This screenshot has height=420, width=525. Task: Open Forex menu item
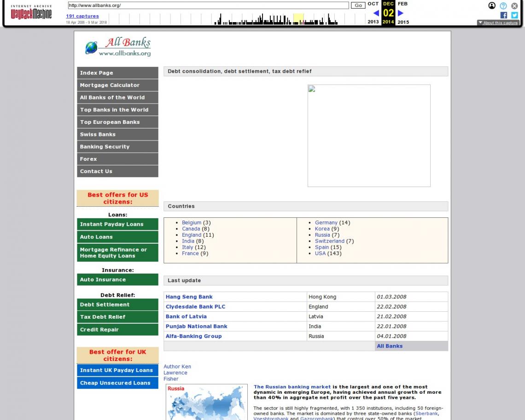tap(117, 159)
